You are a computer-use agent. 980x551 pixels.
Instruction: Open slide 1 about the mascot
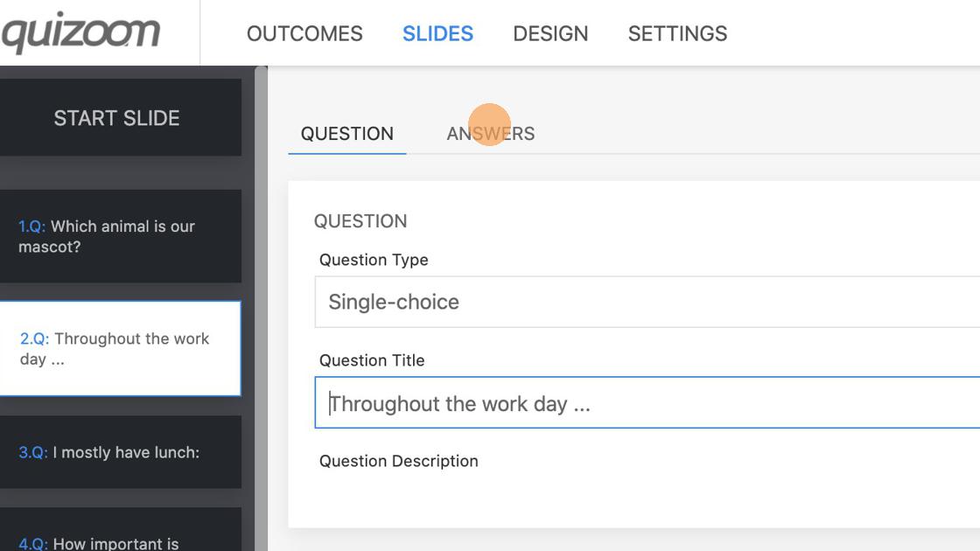point(116,236)
